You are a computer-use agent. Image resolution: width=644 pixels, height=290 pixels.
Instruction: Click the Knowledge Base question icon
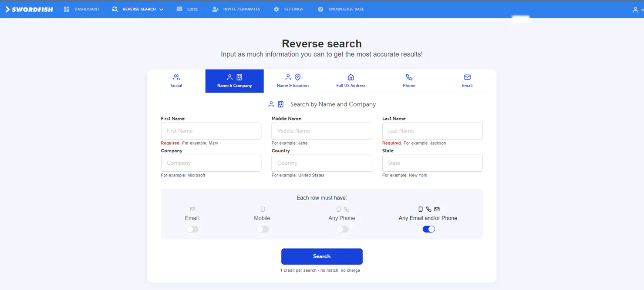(320, 9)
